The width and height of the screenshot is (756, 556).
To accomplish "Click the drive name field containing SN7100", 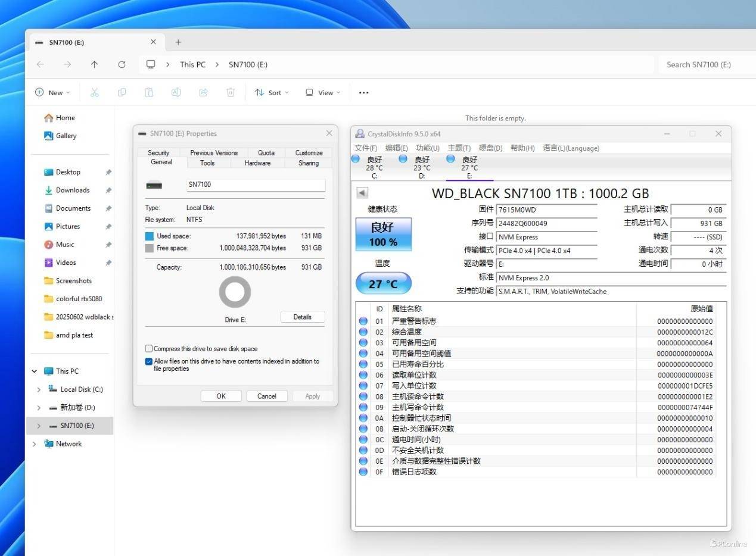I will point(256,185).
